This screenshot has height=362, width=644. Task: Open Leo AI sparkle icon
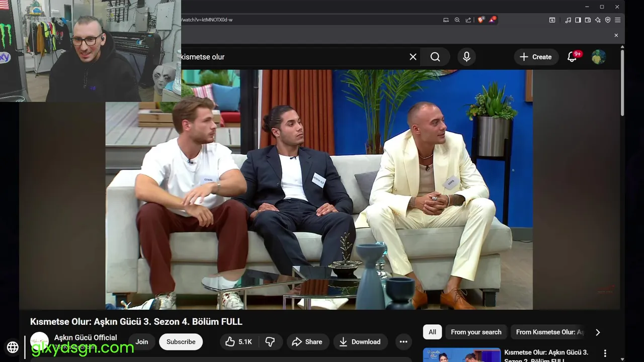[x=598, y=20]
